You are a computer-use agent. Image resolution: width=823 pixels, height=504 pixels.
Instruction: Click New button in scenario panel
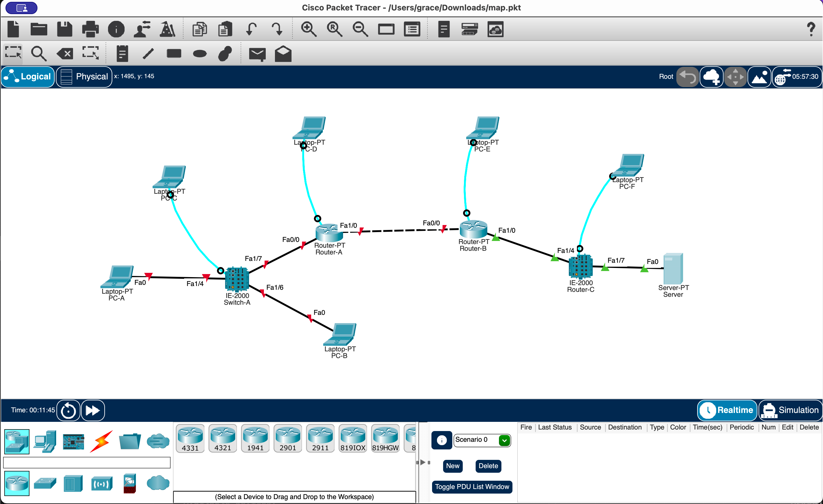pos(453,465)
